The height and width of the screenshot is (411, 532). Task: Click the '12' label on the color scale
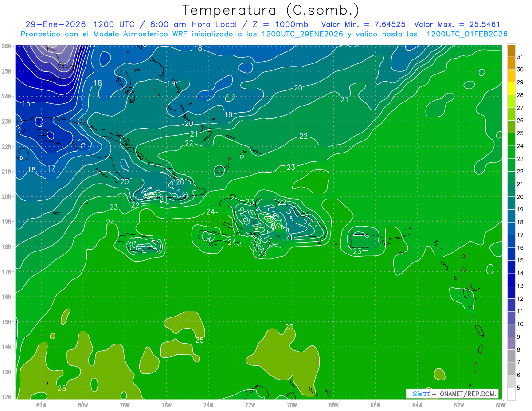click(x=520, y=298)
